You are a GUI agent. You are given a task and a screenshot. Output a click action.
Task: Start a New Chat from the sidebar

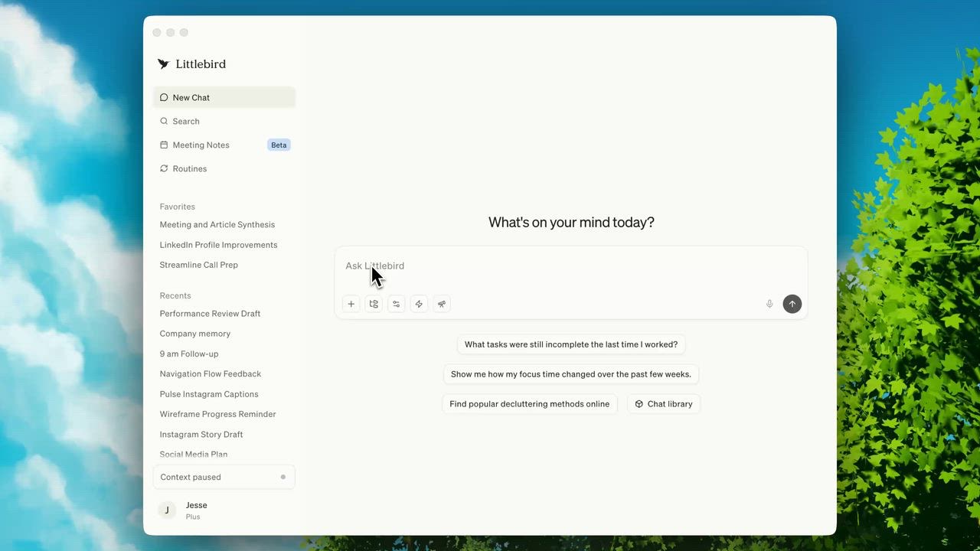224,97
